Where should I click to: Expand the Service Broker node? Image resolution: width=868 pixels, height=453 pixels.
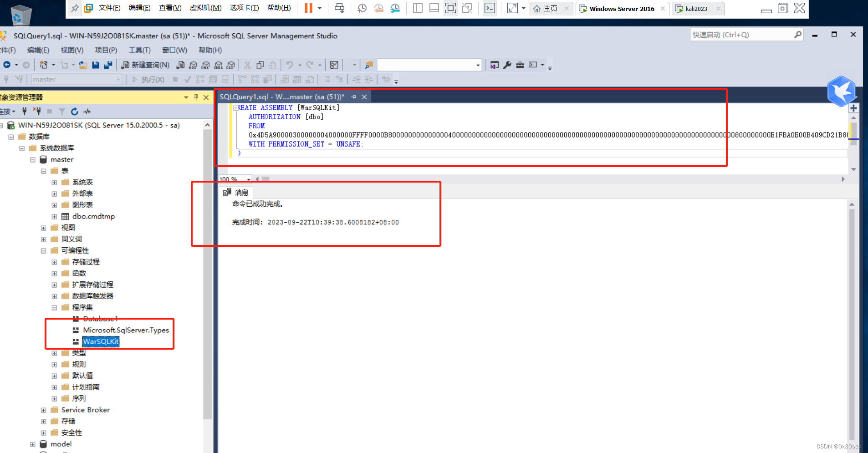(44, 410)
